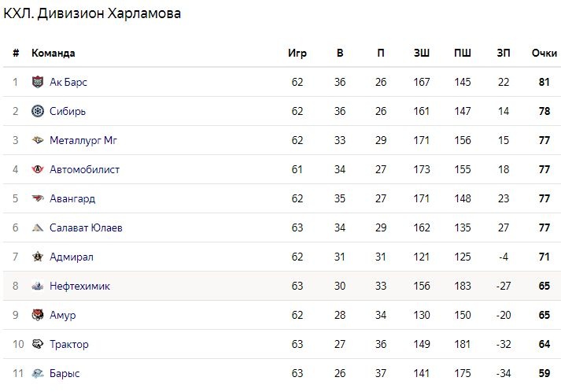Click the Игр column header
This screenshot has height=392, width=561.
coord(297,53)
